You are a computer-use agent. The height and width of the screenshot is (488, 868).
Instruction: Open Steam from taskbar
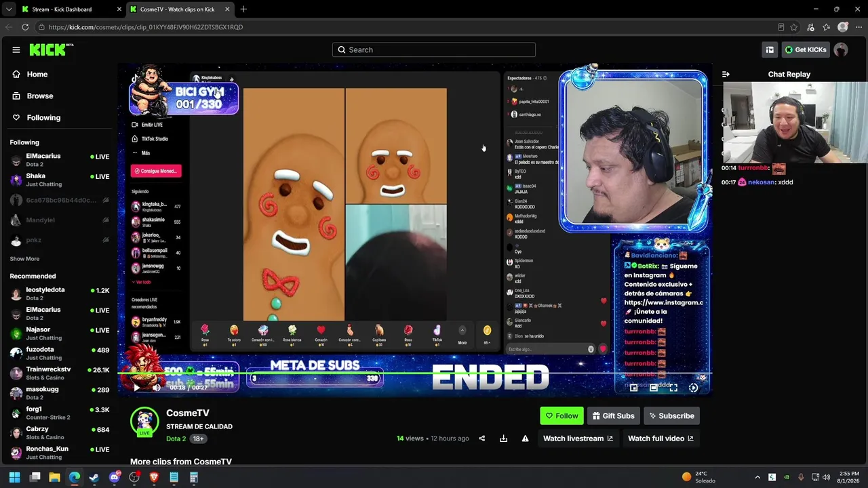(94, 477)
